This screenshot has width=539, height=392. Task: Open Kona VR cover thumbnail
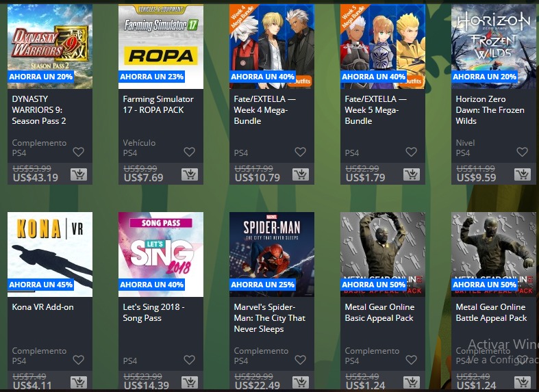pos(50,254)
